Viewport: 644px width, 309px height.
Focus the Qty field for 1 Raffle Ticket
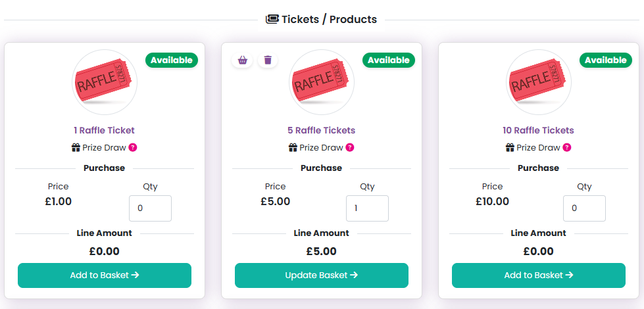point(150,208)
